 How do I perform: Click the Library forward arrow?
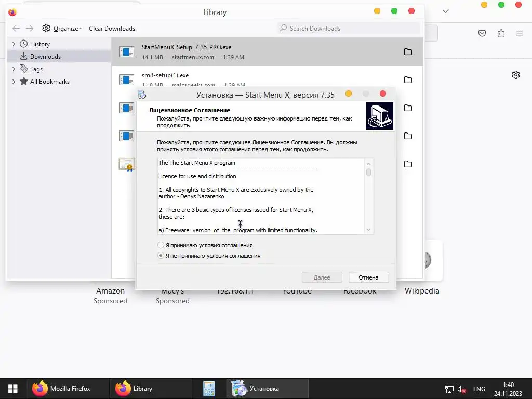[30, 29]
